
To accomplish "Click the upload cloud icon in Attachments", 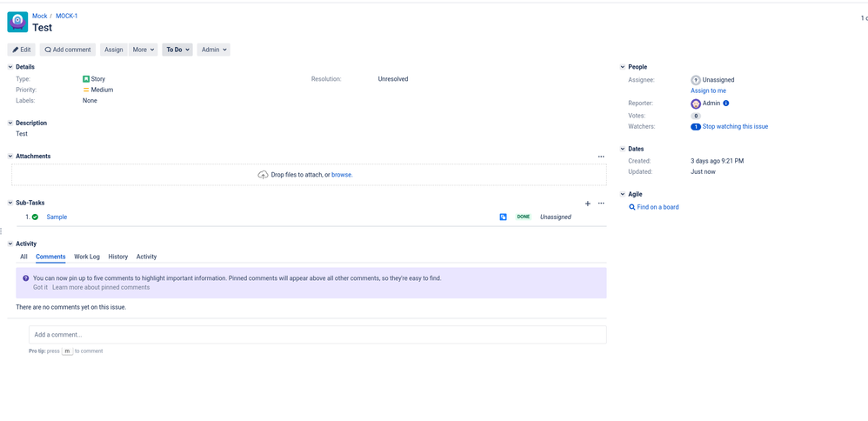I will [263, 175].
